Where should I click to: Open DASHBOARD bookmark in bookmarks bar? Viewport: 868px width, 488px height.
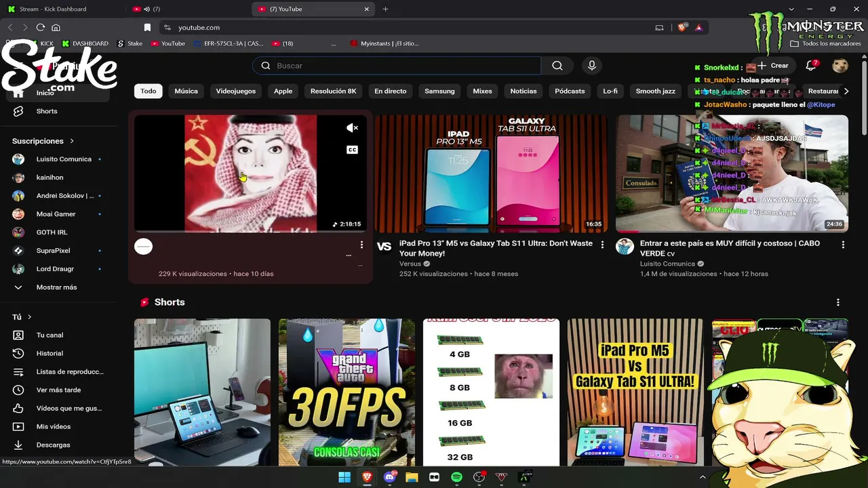[x=85, y=43]
